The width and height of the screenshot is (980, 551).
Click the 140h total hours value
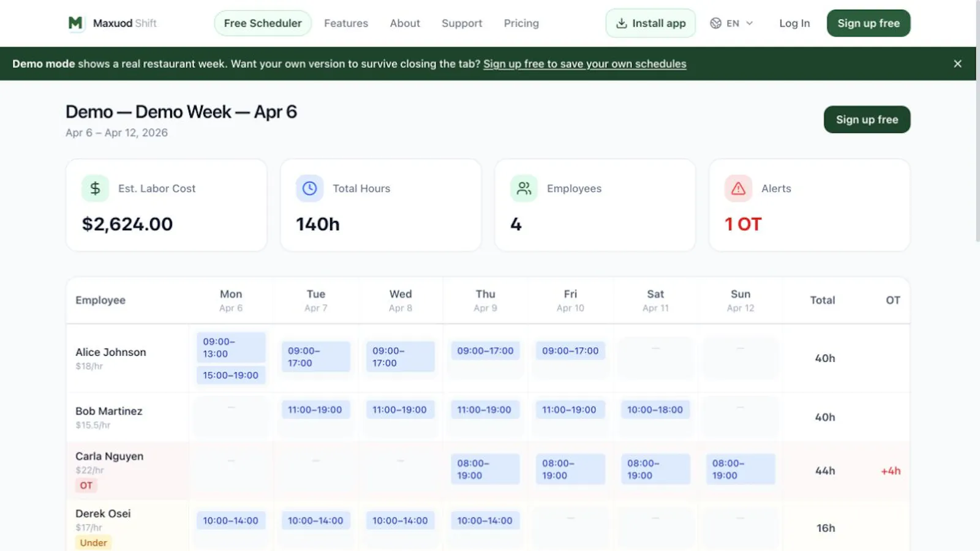[x=318, y=224]
